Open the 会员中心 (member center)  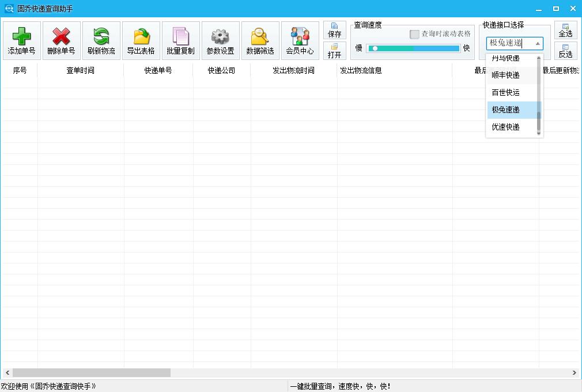click(x=300, y=40)
